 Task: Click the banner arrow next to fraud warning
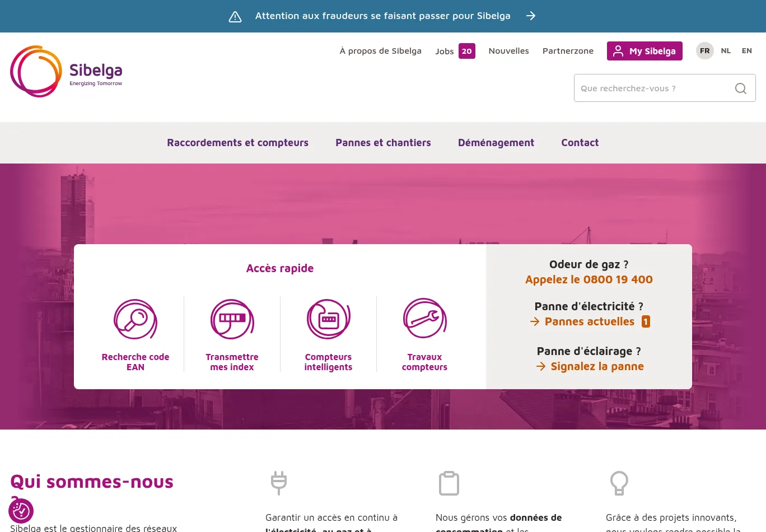click(x=530, y=16)
